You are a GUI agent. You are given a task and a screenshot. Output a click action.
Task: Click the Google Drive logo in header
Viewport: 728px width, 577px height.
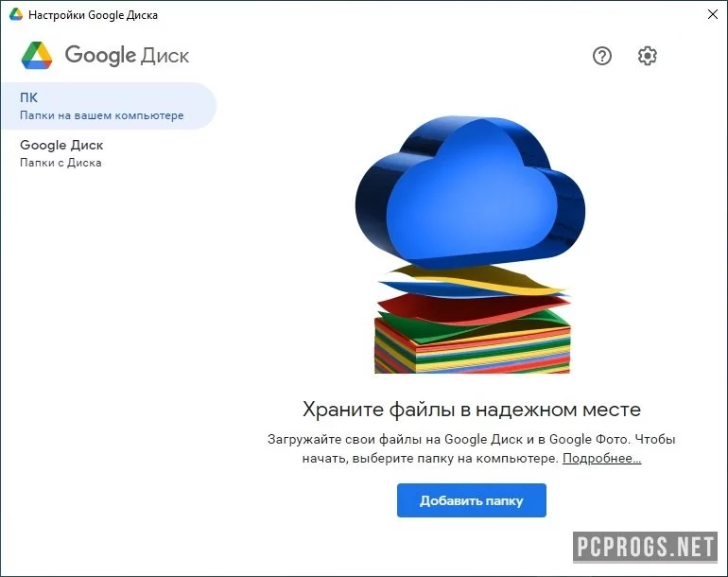(x=37, y=55)
